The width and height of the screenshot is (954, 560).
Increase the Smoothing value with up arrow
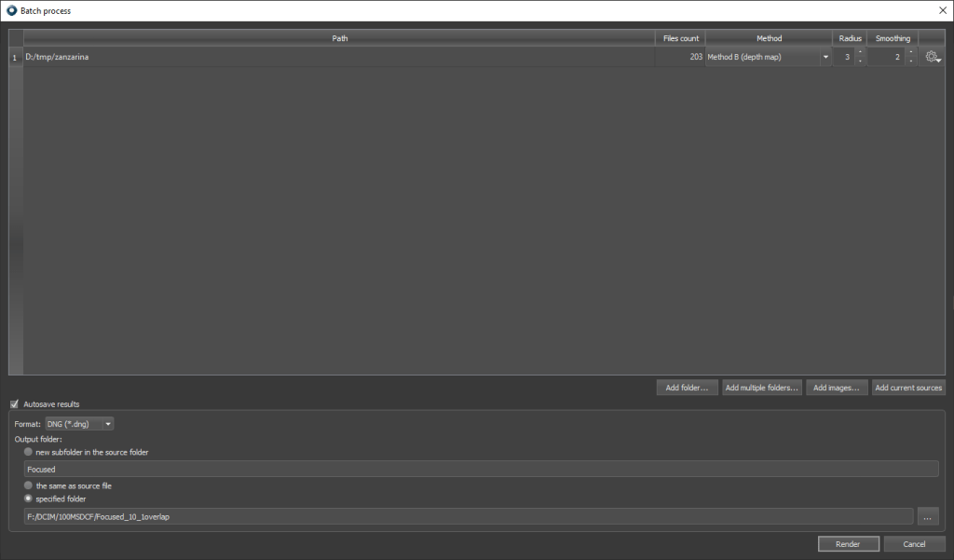pyautogui.click(x=910, y=52)
